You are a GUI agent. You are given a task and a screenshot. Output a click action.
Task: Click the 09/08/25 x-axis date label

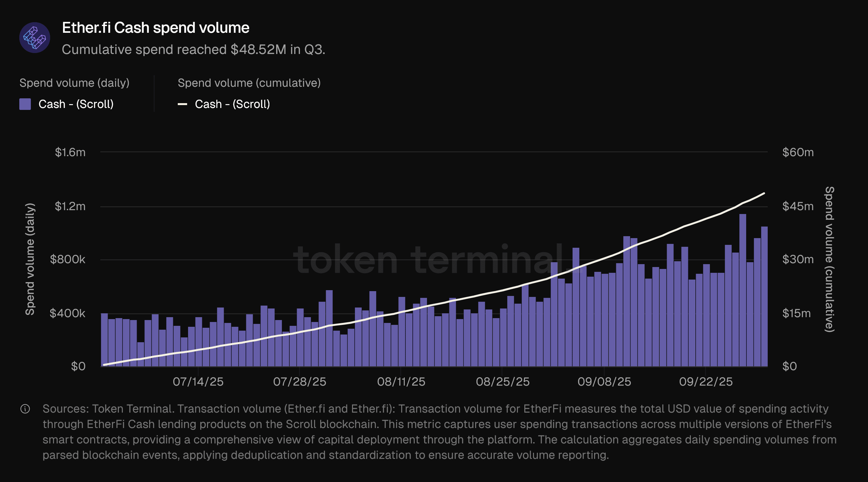pyautogui.click(x=604, y=382)
